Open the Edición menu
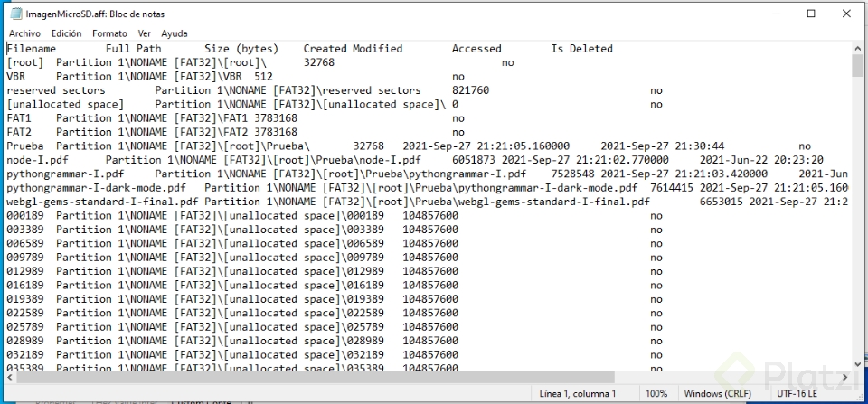 tap(67, 33)
